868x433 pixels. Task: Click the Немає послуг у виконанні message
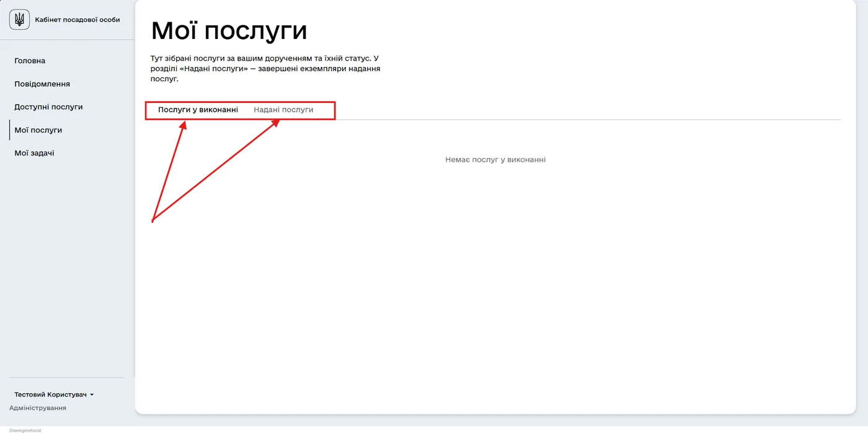(x=495, y=160)
